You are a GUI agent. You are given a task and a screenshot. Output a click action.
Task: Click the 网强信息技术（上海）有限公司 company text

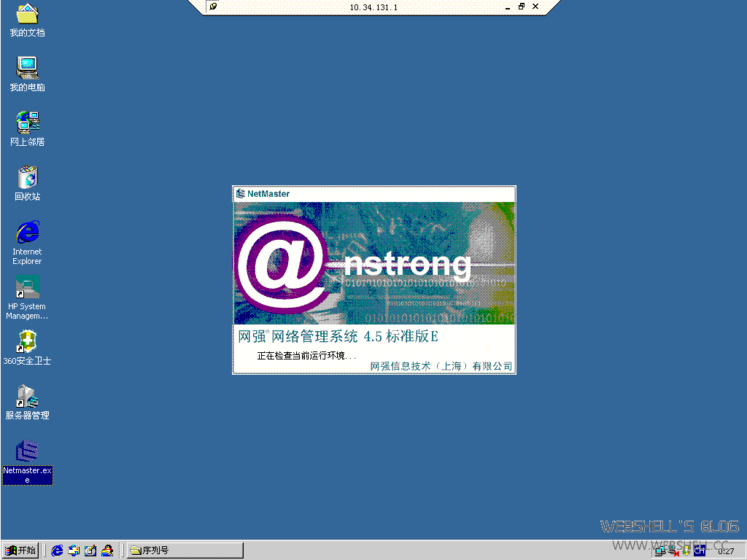[441, 366]
